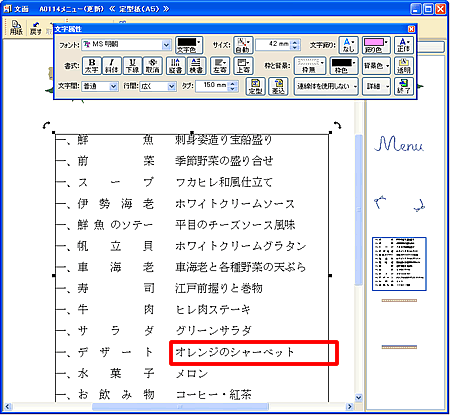Click the 終了 exit icon
Screen dimensions: 450x415
pos(404,86)
